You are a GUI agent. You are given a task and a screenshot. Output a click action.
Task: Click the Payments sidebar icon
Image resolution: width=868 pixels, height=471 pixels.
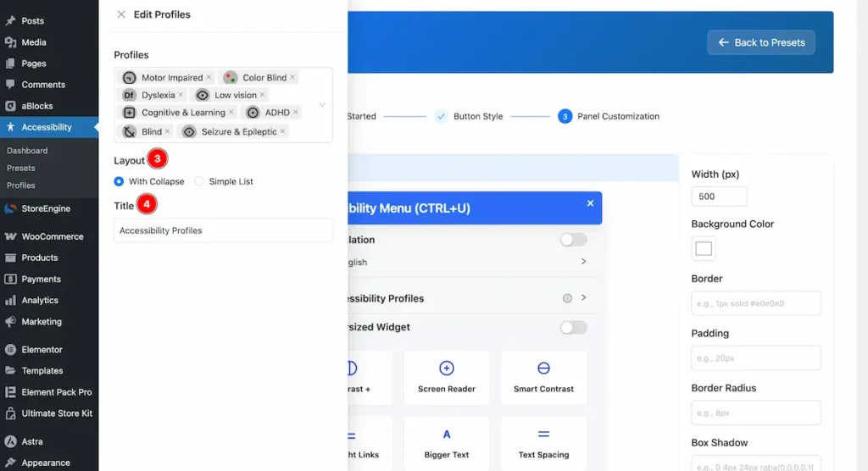point(10,279)
